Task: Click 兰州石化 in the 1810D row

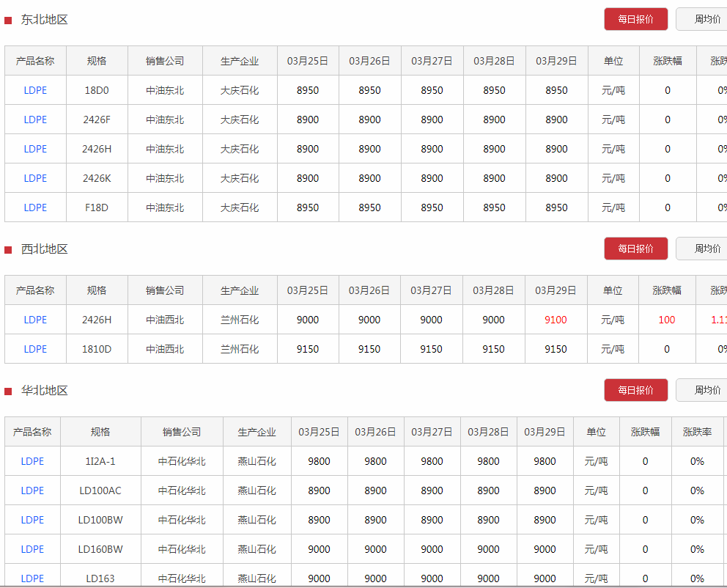Action: click(240, 349)
